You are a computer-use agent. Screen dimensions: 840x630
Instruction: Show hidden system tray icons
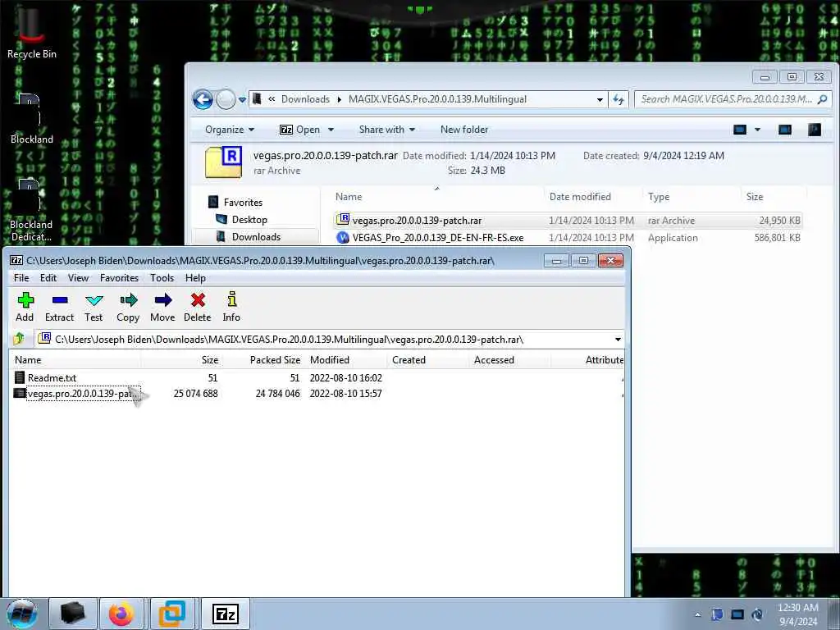[x=697, y=615]
